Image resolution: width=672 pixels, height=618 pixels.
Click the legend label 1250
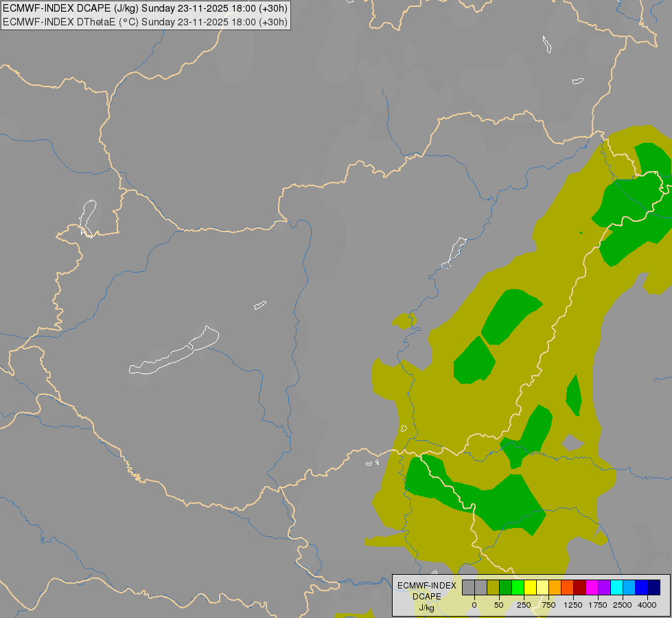click(572, 605)
